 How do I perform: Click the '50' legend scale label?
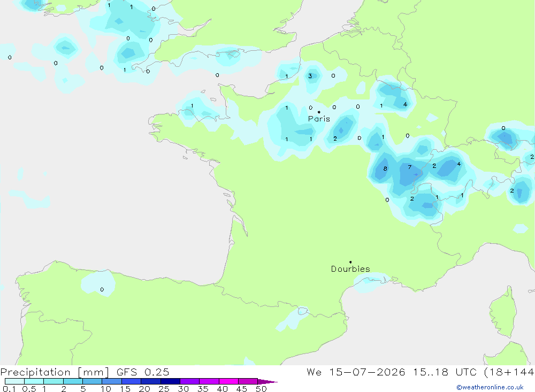click(261, 389)
